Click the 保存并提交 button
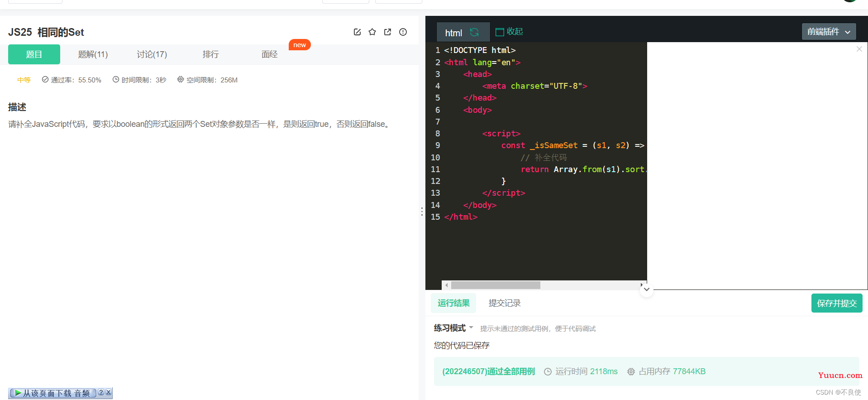Viewport: 868px width, 400px height. click(x=837, y=303)
